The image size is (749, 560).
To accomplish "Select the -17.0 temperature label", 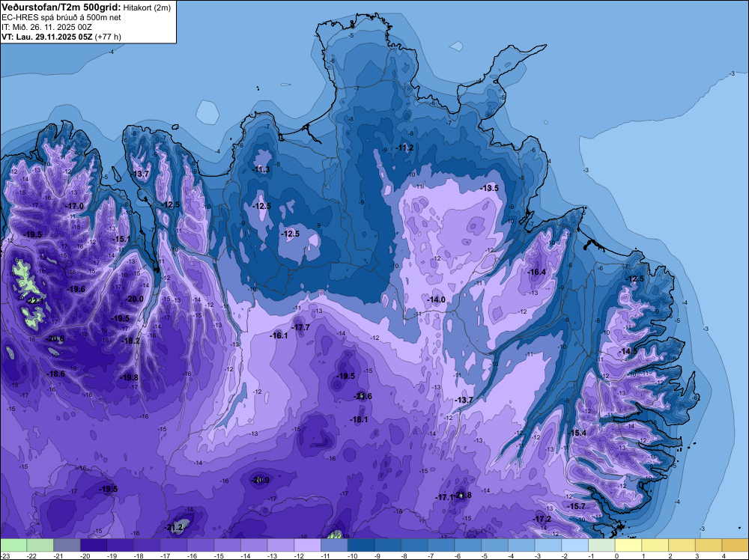I will click(74, 206).
